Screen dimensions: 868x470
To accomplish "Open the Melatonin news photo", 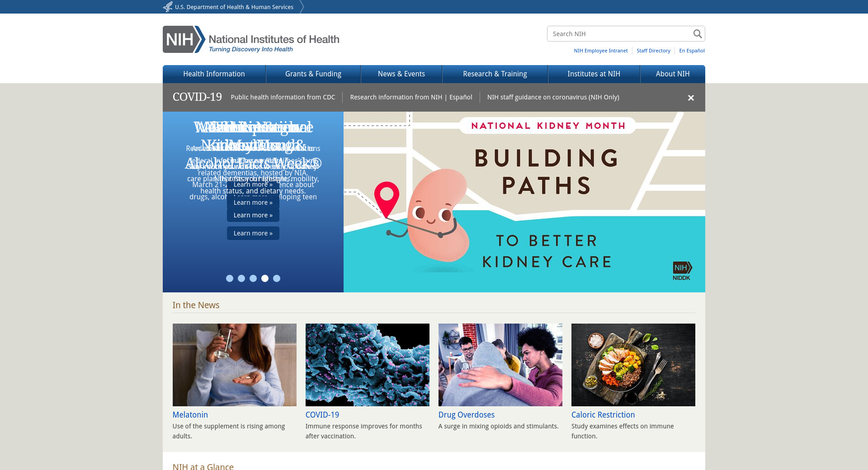I will coord(234,365).
